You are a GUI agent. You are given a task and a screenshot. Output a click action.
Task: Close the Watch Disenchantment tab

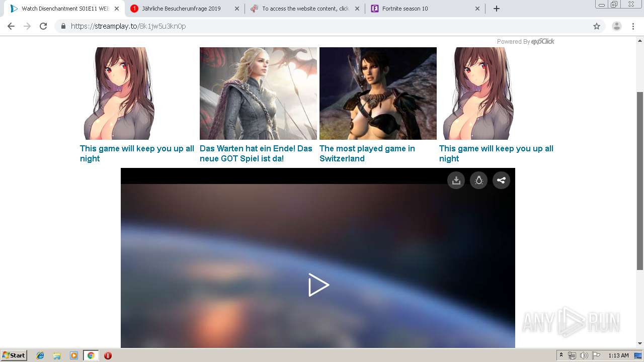coord(117,9)
